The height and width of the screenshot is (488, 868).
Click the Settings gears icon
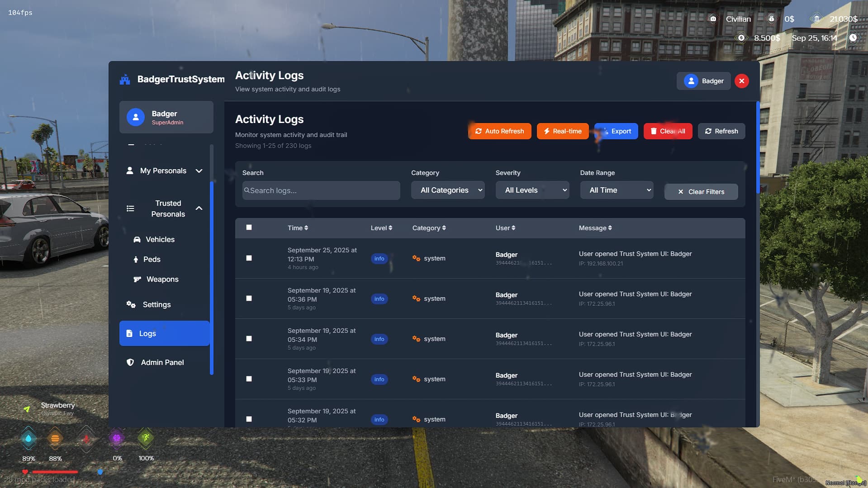coord(131,304)
